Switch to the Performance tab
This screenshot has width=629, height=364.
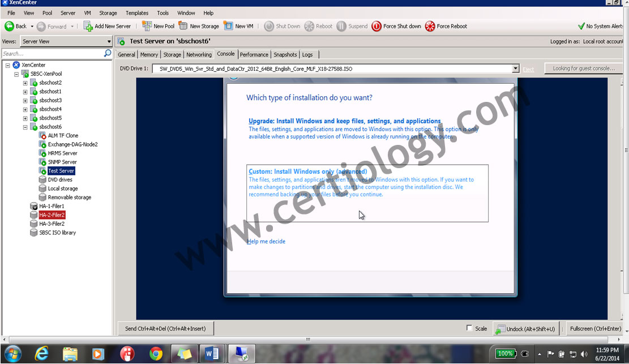coord(254,54)
